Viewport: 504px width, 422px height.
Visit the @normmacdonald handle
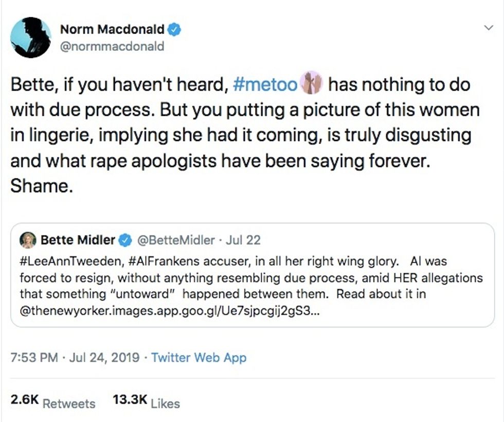tap(113, 46)
